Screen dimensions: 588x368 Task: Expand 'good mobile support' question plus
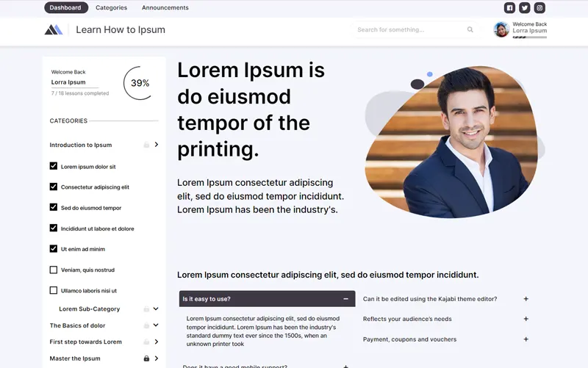pos(345,366)
